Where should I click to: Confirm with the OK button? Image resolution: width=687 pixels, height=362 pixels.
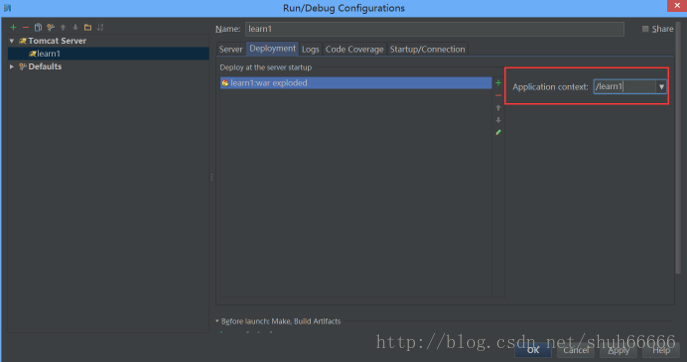[533, 350]
